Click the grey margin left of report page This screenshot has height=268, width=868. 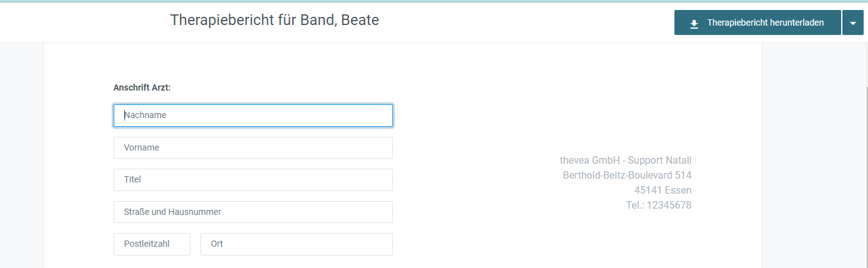[21, 156]
